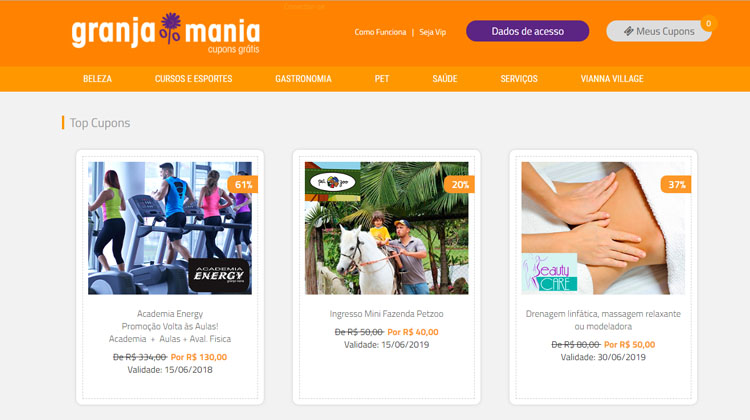Click the Dados de acesso button
Screen dimensions: 750x420
[528, 31]
